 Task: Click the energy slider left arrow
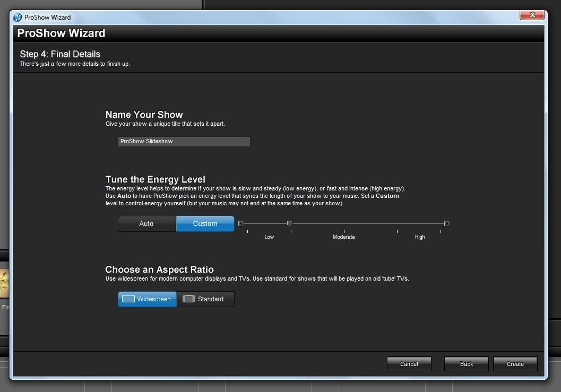(241, 223)
